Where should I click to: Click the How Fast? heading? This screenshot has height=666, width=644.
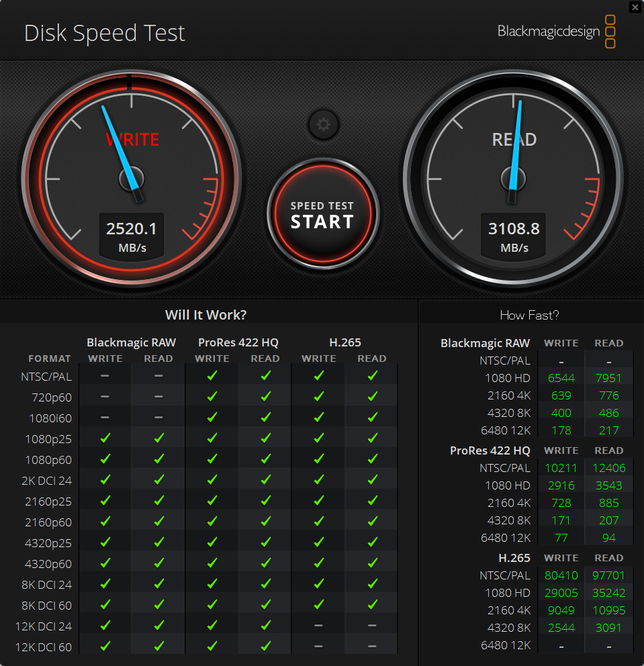pos(529,315)
